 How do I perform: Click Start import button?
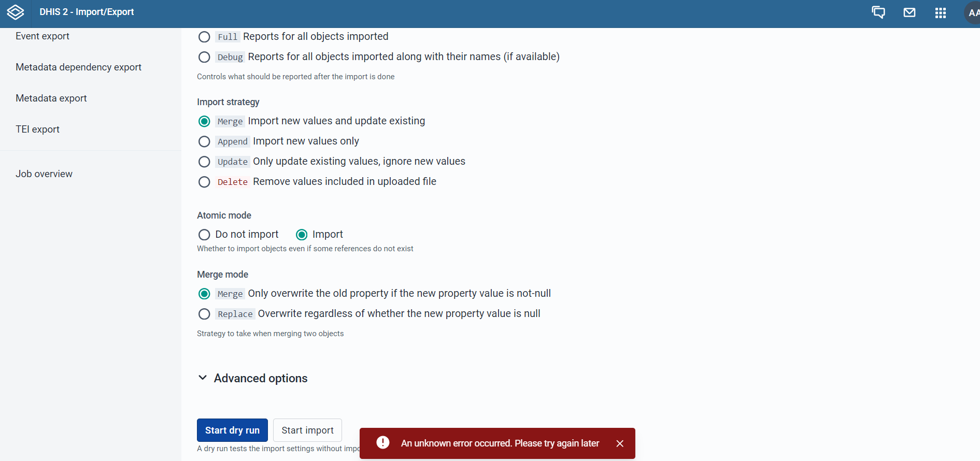[x=307, y=430]
